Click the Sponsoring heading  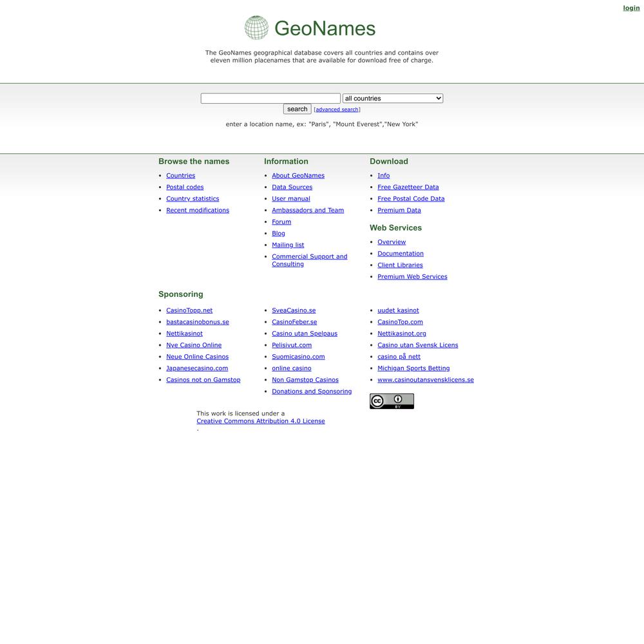(181, 294)
